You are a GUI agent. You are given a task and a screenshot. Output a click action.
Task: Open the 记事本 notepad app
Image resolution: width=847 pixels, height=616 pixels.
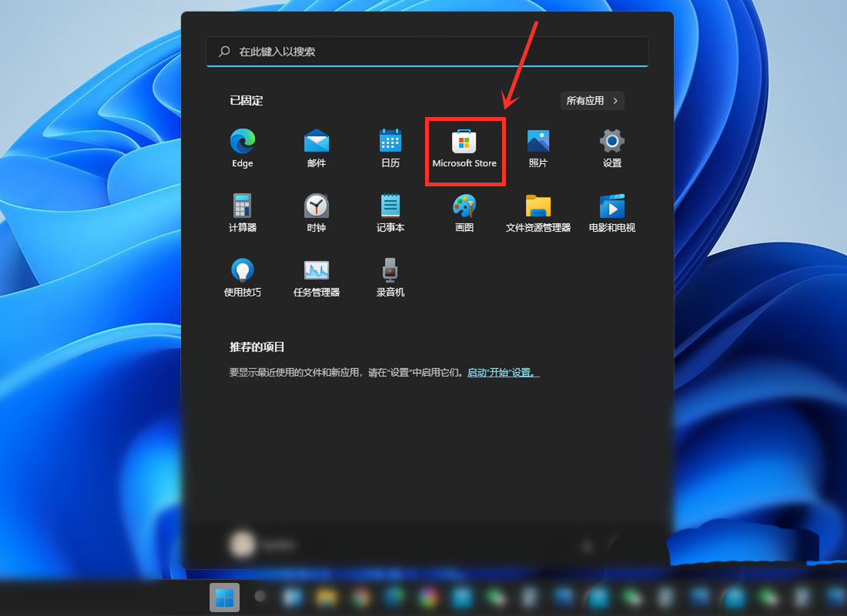[390, 213]
